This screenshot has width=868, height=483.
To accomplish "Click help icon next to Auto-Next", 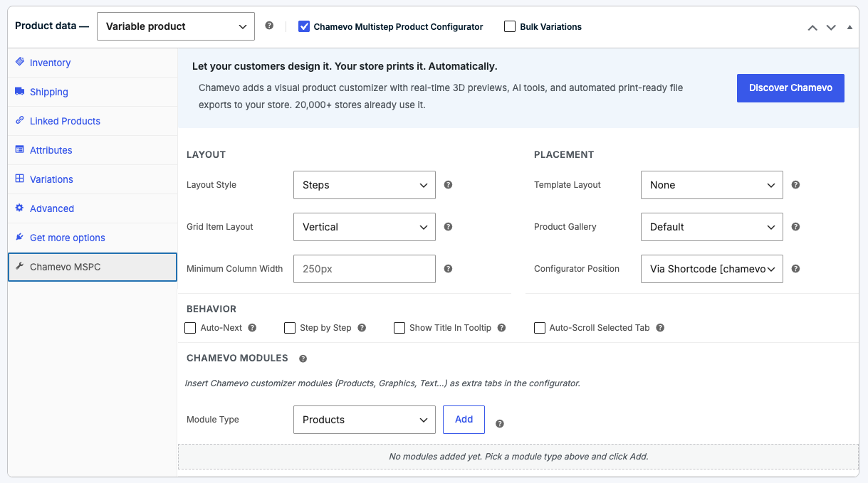I will click(252, 328).
